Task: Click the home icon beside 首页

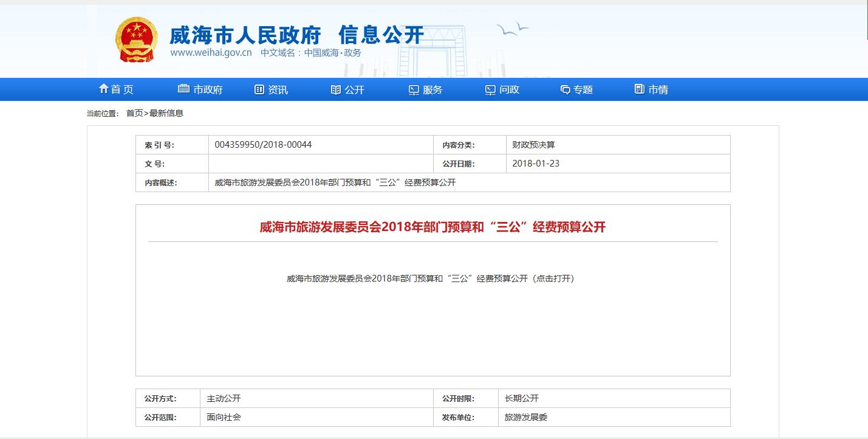Action: tap(103, 89)
